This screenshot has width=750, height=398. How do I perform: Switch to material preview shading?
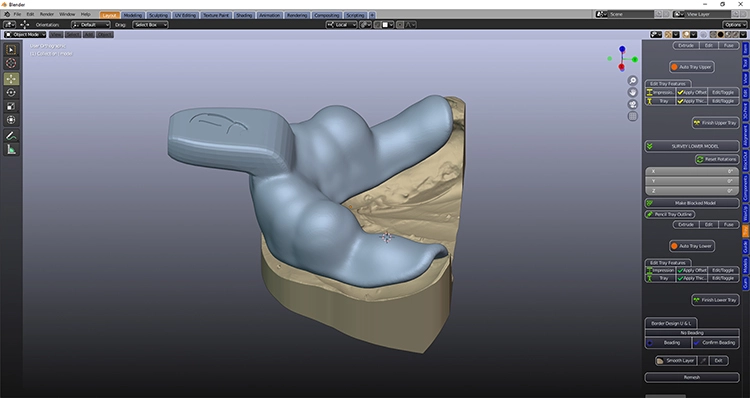pyautogui.click(x=728, y=34)
